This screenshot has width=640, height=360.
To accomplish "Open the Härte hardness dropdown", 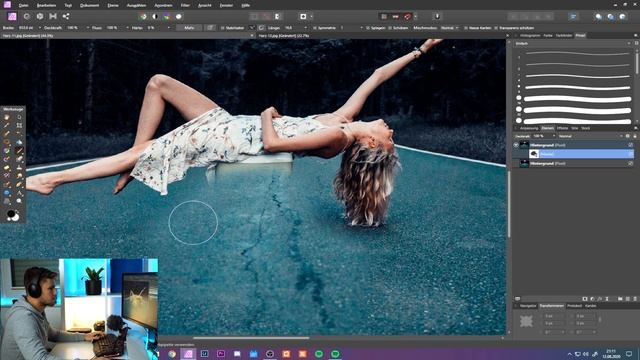I will tap(169, 28).
